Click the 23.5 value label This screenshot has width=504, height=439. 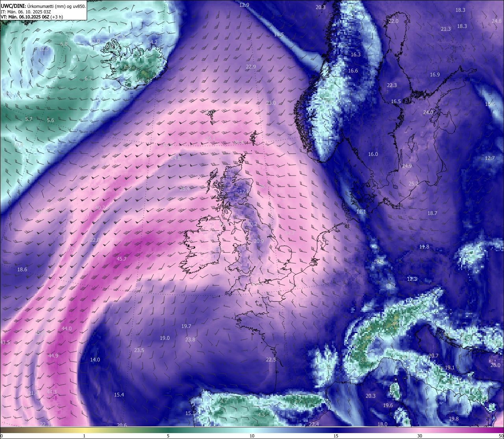139,350
